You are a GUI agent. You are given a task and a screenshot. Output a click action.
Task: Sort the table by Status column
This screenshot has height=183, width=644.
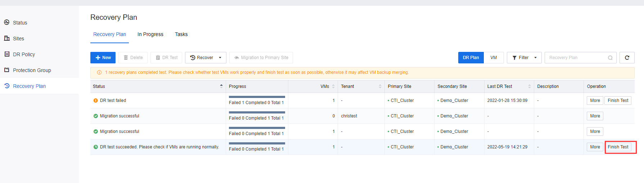point(221,86)
